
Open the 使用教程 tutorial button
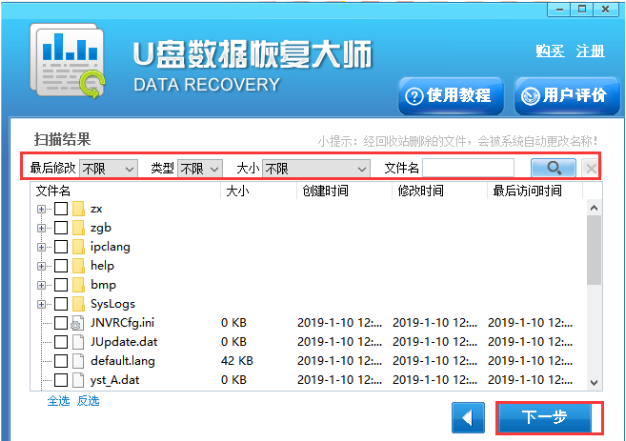[451, 96]
